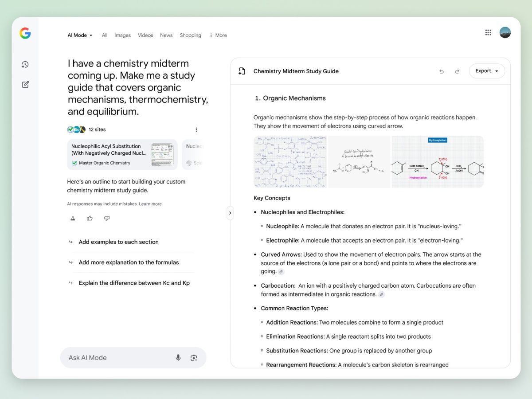Click the 1. Organic Mechanisms heading

290,98
